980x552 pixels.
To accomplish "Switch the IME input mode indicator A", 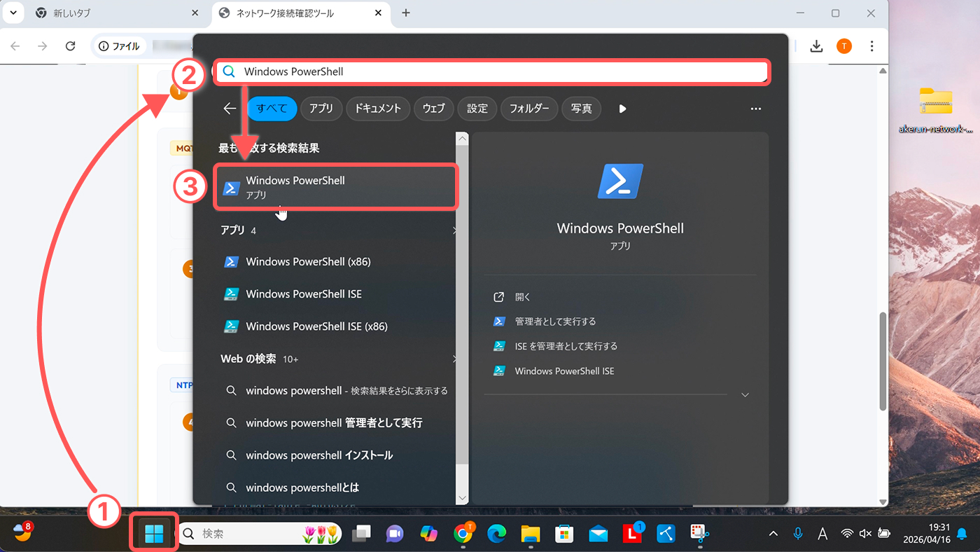I will click(x=823, y=534).
